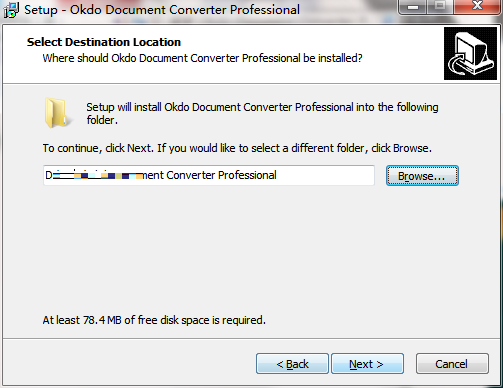The image size is (503, 388).
Task: Minimize the Setup window
Action: coord(413,7)
